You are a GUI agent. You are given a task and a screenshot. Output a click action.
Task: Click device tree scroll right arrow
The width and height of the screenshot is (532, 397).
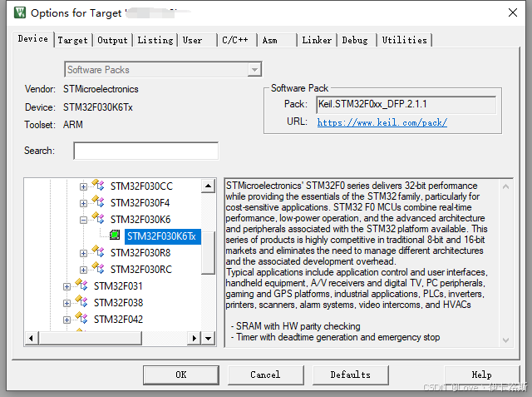194,338
